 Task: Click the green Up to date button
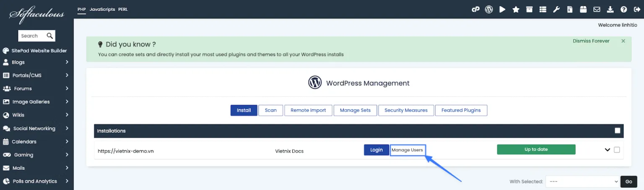[x=536, y=149]
